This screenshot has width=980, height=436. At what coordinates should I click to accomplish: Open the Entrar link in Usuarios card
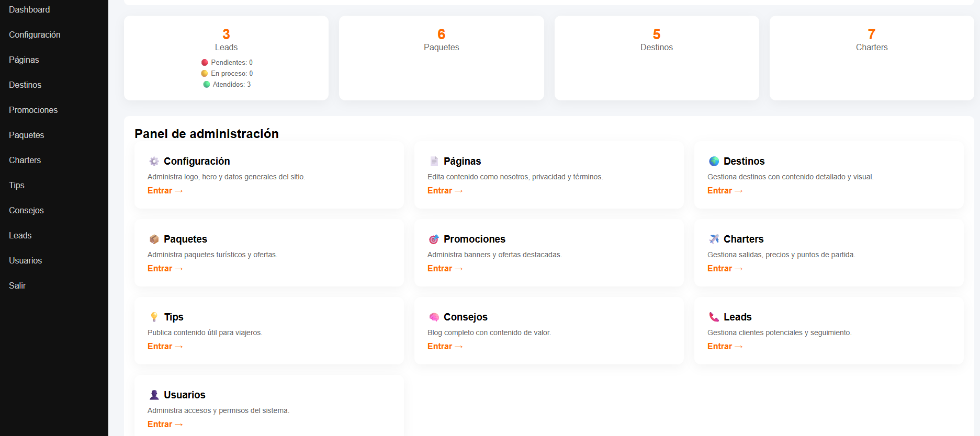(x=165, y=424)
